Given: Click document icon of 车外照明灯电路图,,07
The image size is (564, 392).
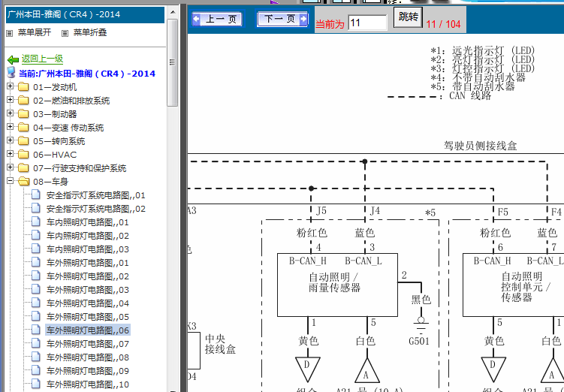Looking at the screenshot, I should [35, 343].
